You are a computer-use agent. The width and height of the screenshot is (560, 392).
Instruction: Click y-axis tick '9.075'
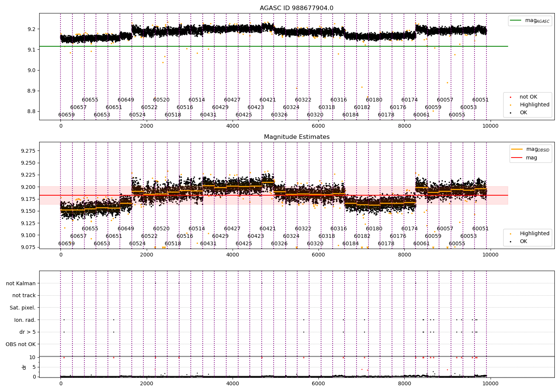click(28, 247)
